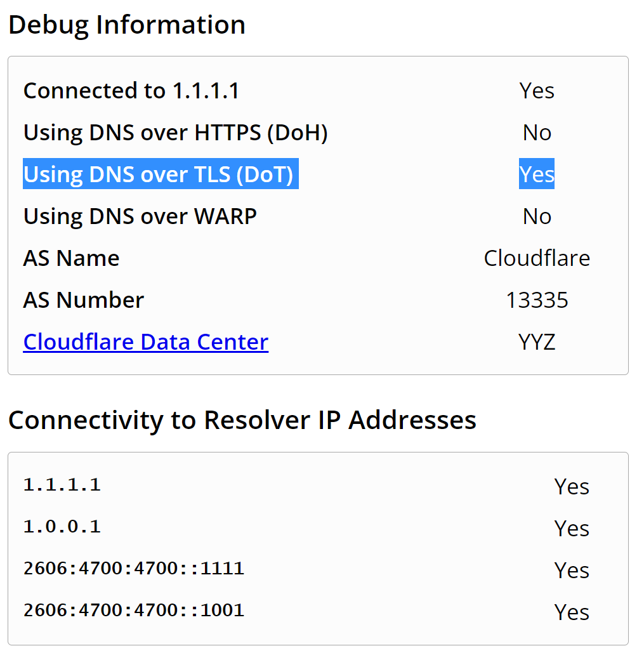
Task: Click the YYZ data center code
Action: click(x=537, y=342)
